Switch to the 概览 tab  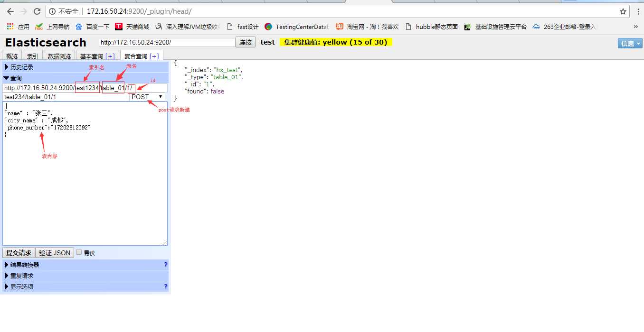coord(12,56)
